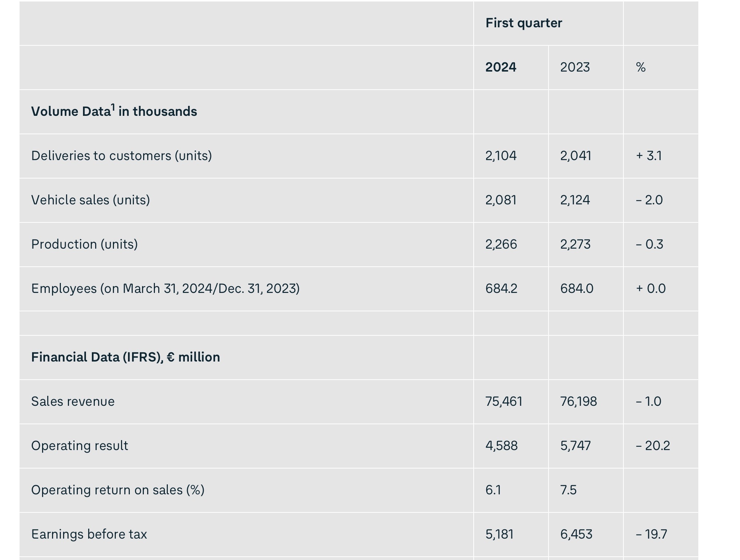740x560 pixels.
Task: Click the Vehicle sales (units) label
Action: [90, 200]
